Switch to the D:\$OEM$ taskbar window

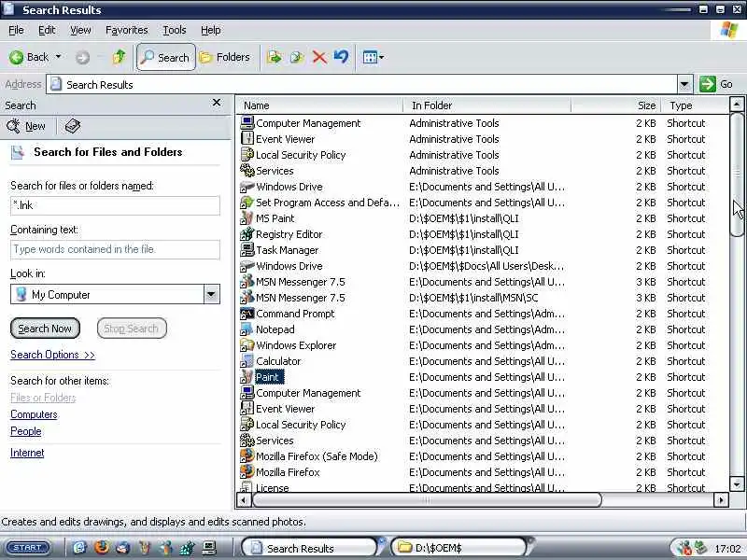click(x=460, y=548)
